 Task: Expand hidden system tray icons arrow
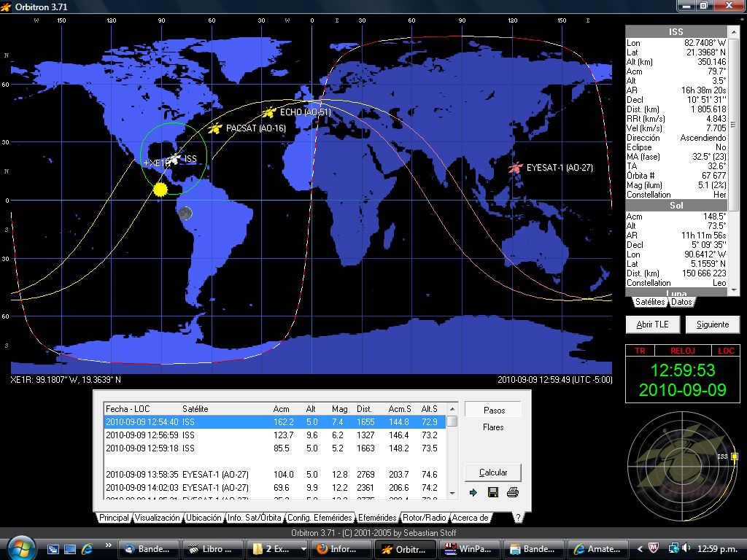[x=640, y=549]
